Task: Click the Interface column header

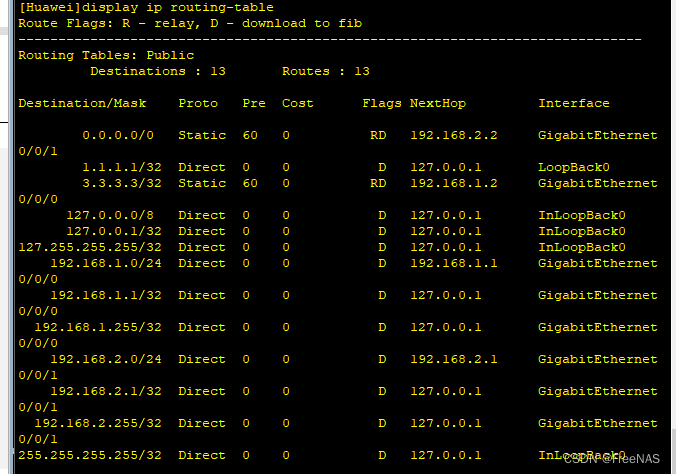Action: tap(574, 104)
